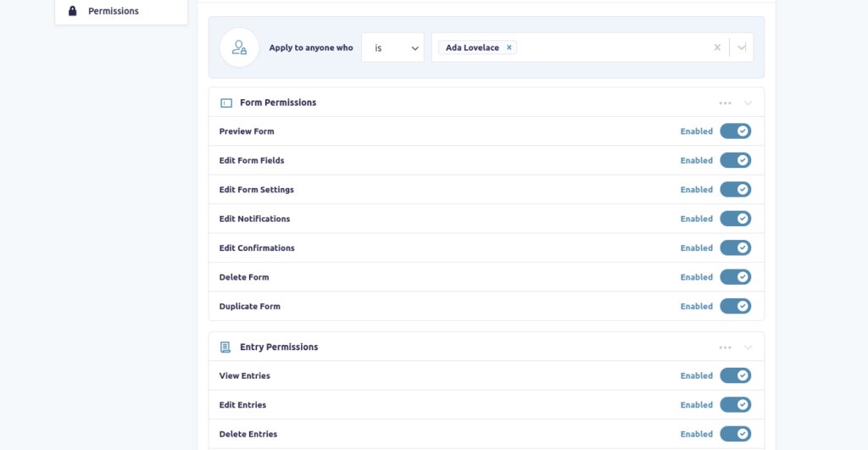Clear all selected users with X
This screenshot has height=450, width=868.
(x=717, y=47)
